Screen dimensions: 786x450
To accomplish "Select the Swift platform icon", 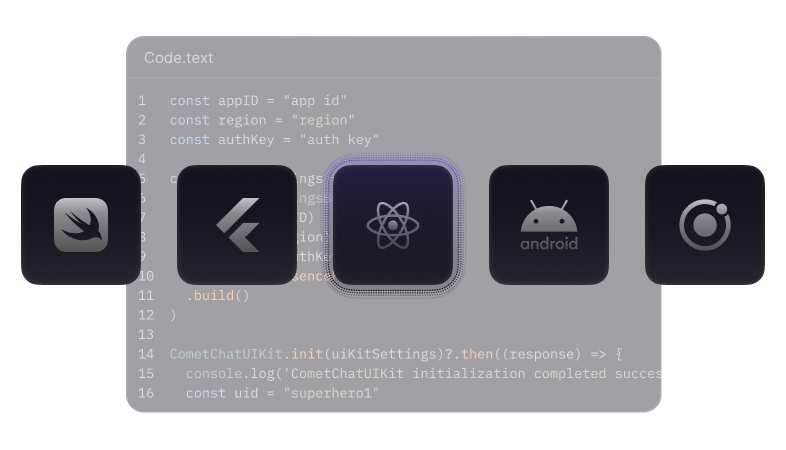I will pyautogui.click(x=81, y=224).
